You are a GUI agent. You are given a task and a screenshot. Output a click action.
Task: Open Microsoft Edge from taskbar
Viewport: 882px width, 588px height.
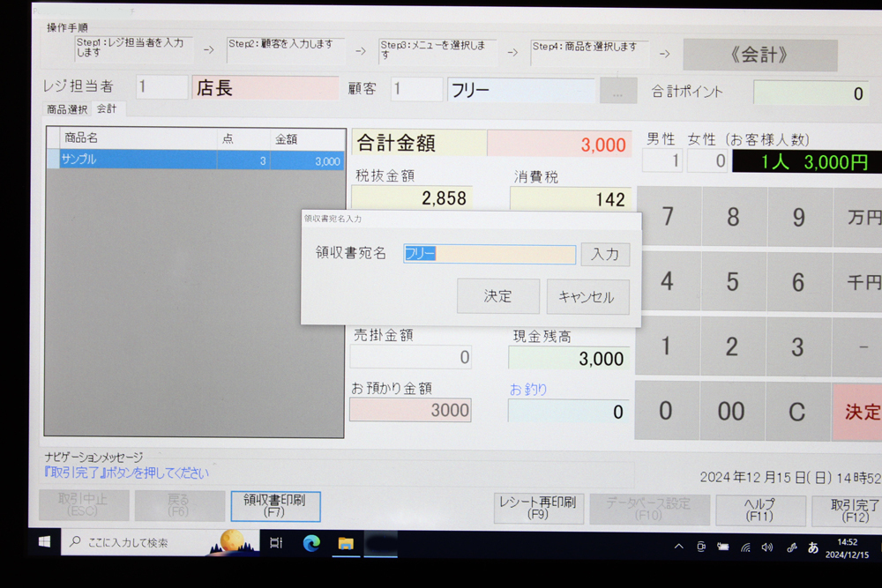[311, 543]
